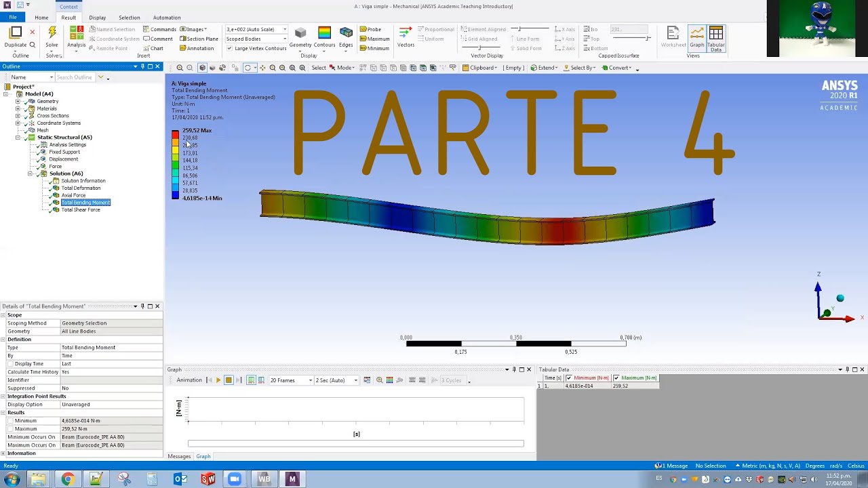The height and width of the screenshot is (488, 868).
Task: Click the Duplicate icon in ribbon
Action: (16, 33)
